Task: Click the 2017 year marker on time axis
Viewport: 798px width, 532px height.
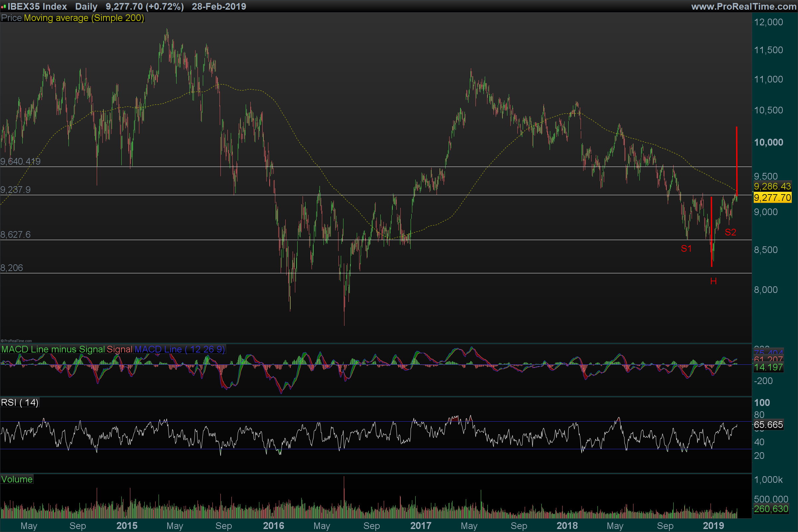Action: tap(420, 526)
